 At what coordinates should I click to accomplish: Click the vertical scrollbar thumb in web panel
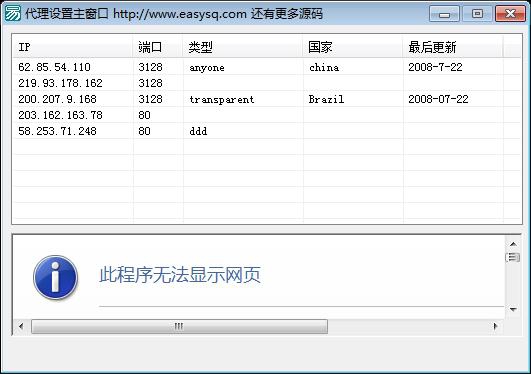(513, 257)
